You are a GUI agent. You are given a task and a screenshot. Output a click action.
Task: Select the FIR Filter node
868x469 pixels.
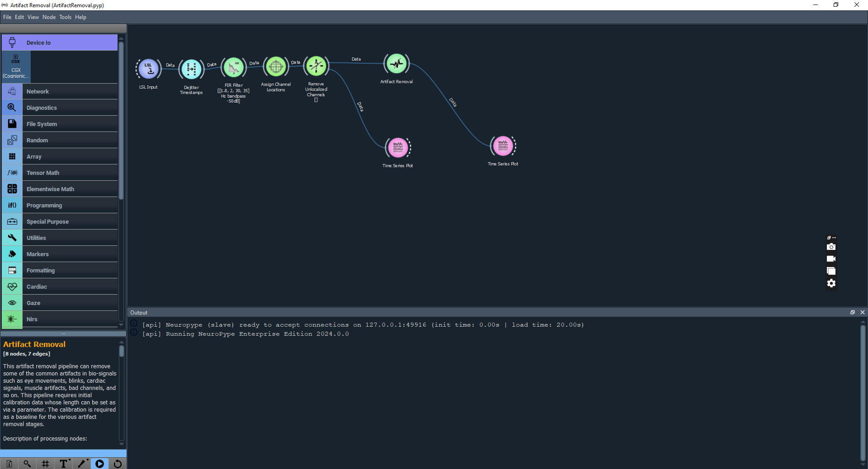point(234,68)
